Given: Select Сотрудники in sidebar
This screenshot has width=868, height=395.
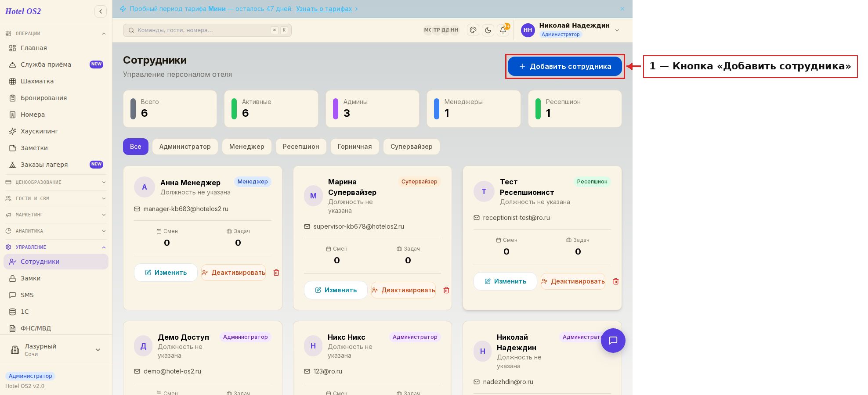Looking at the screenshot, I should pos(56,262).
